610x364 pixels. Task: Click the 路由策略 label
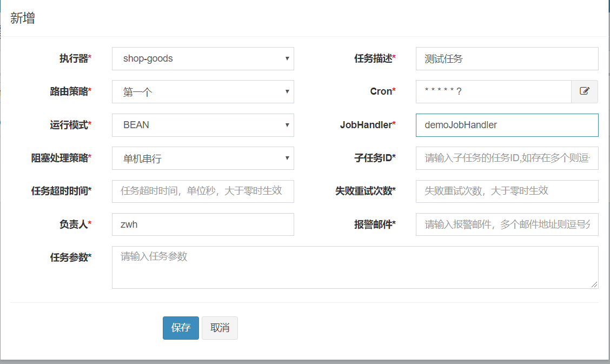(70, 92)
